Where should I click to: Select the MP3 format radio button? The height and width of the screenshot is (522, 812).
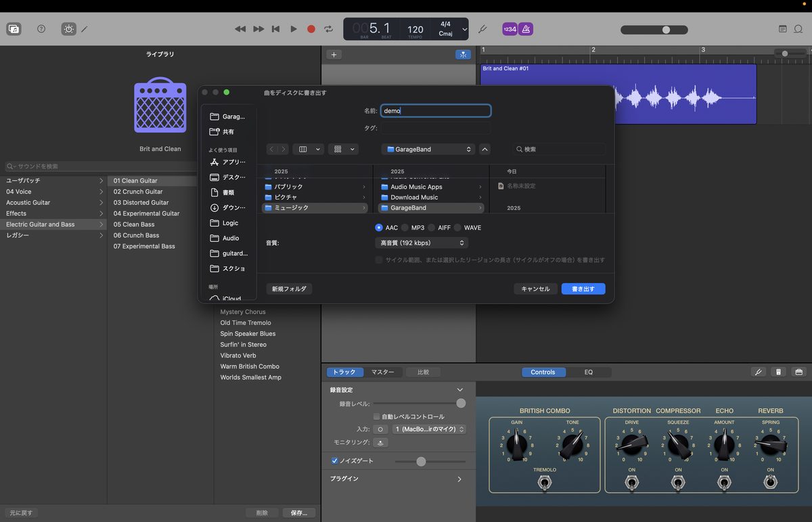(405, 227)
